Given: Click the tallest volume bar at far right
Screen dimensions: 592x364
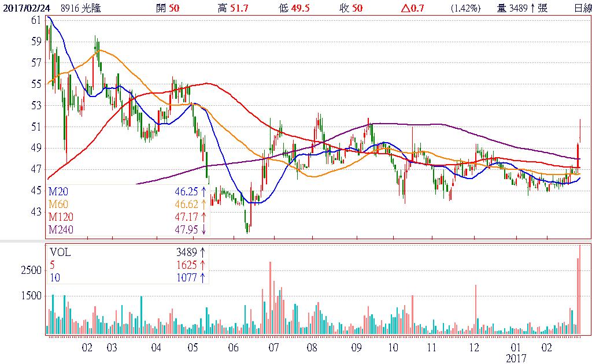Looking at the screenshot, I should 580,289.
